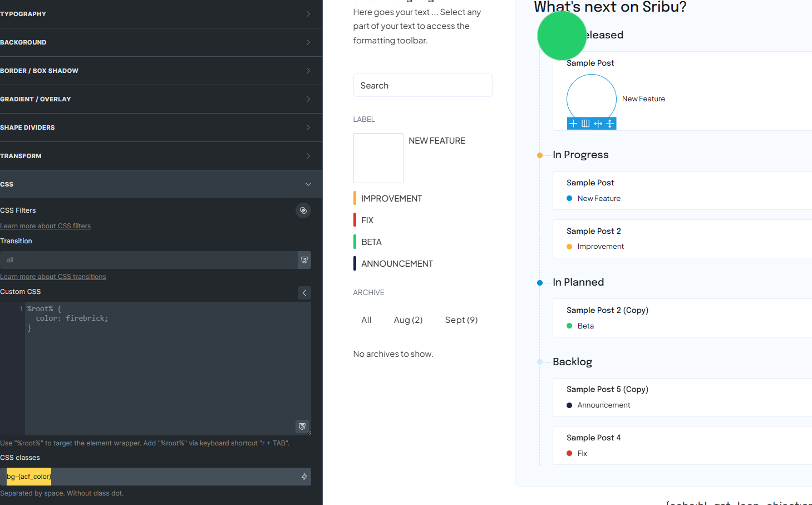Click horizontal resize icon on element toolbar
Image resolution: width=812 pixels, height=505 pixels.
(x=598, y=124)
